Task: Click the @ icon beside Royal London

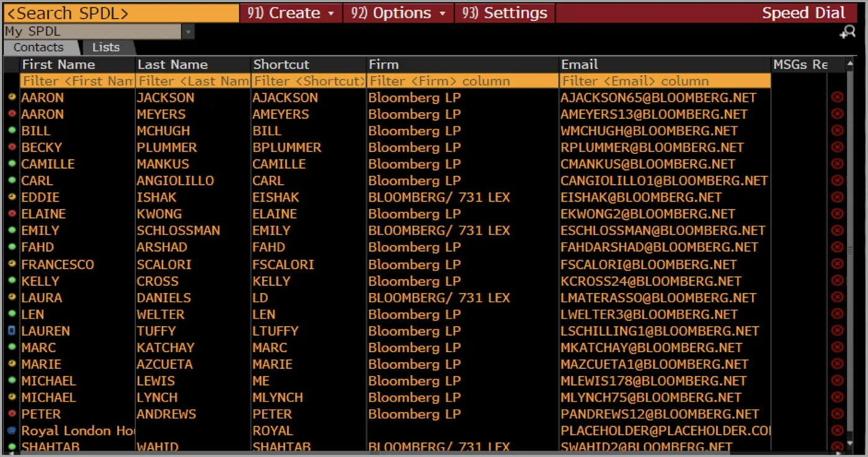Action: (x=12, y=430)
